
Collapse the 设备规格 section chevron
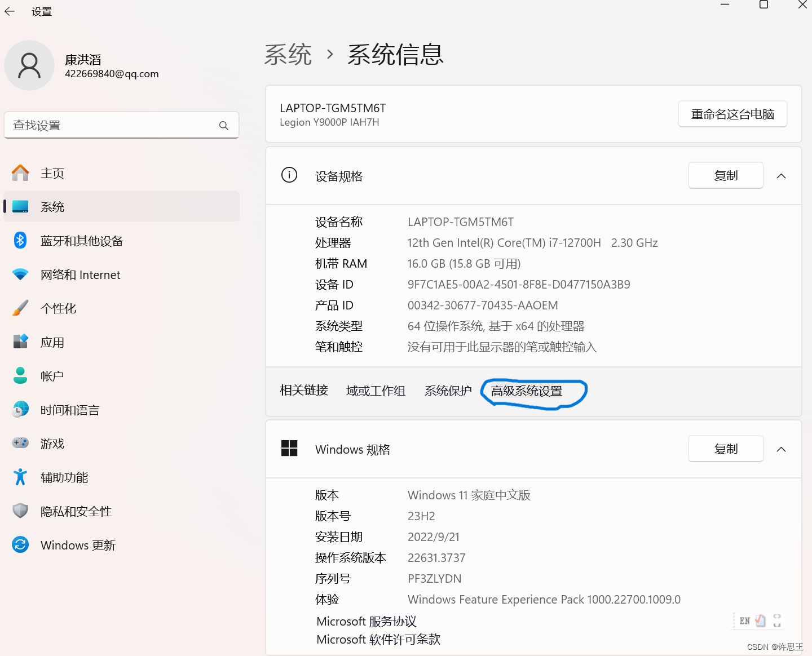tap(781, 176)
